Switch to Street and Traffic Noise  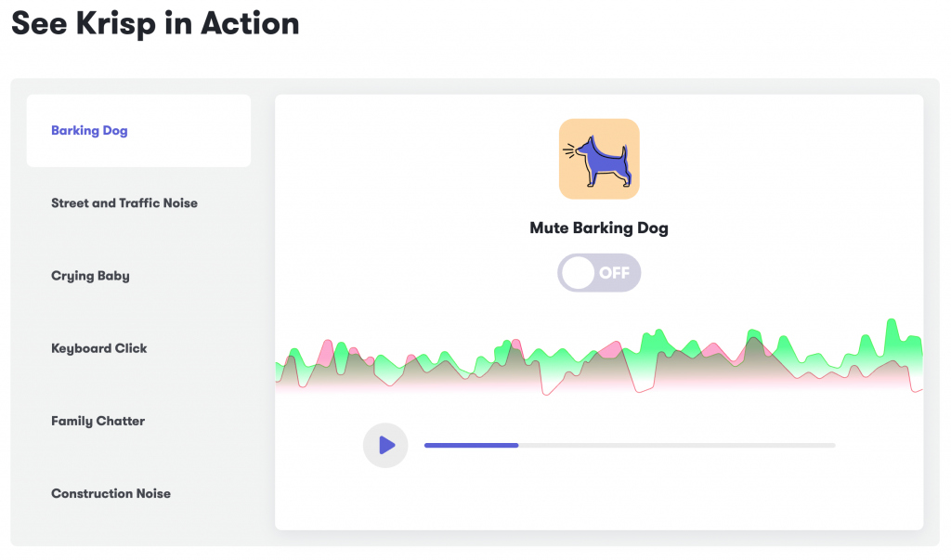[x=124, y=203]
